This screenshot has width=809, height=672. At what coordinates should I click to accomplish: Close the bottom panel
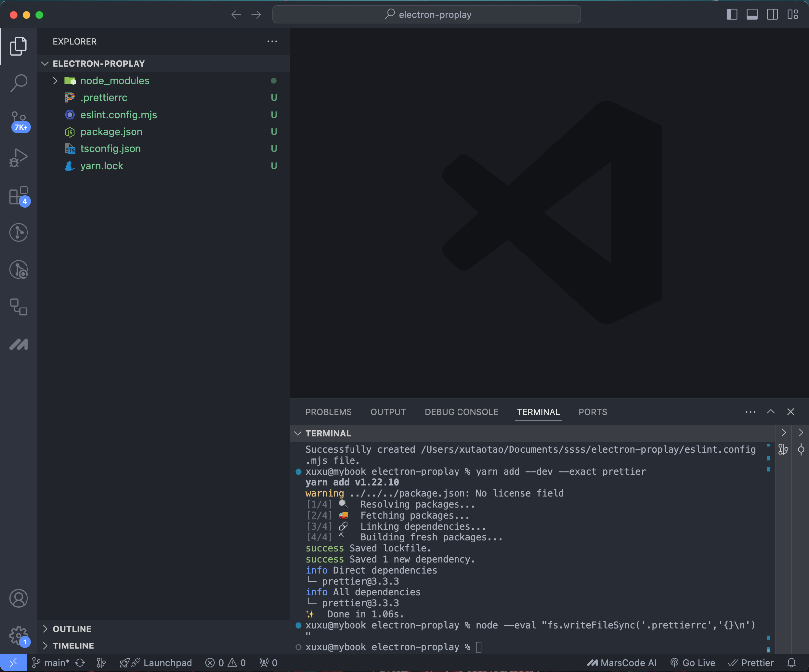[791, 412]
